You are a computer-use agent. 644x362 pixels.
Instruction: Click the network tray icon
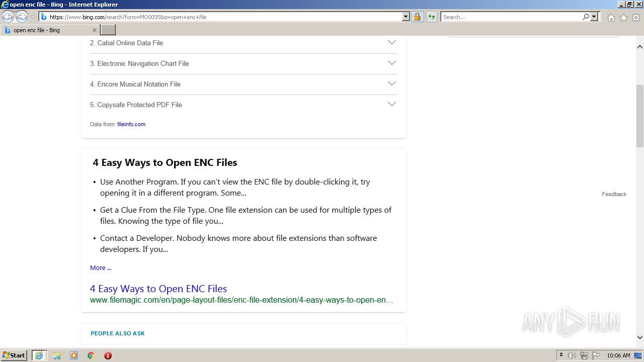584,355
